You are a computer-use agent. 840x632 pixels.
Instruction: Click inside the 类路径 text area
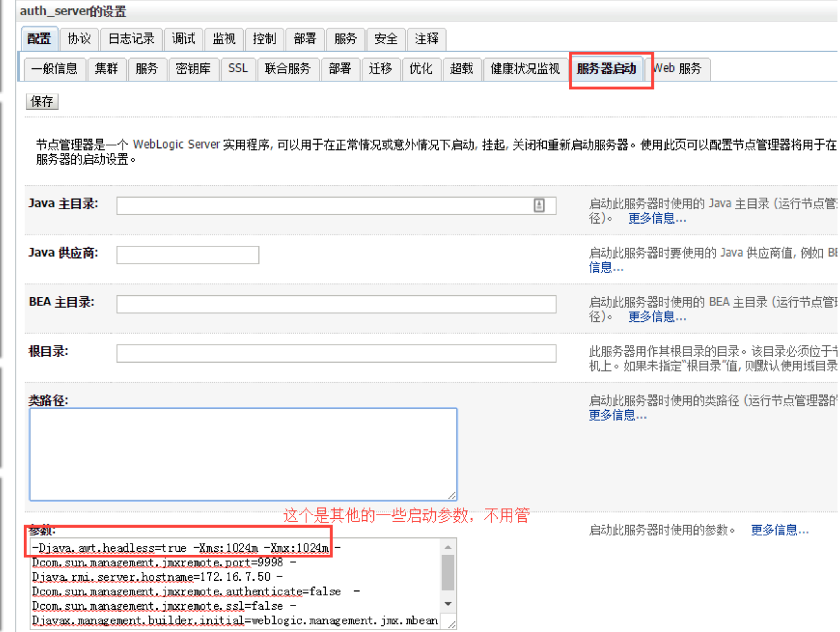(x=243, y=454)
